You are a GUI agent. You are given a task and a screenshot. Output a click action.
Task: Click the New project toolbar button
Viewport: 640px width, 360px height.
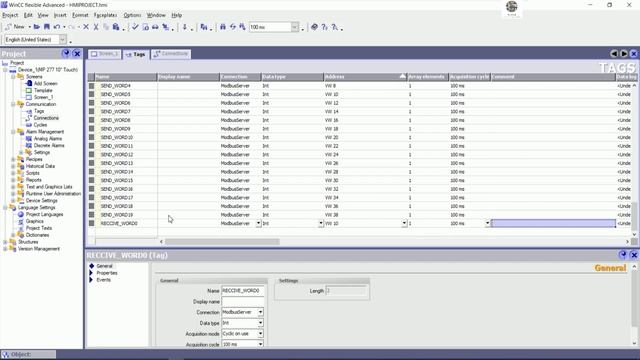15,27
